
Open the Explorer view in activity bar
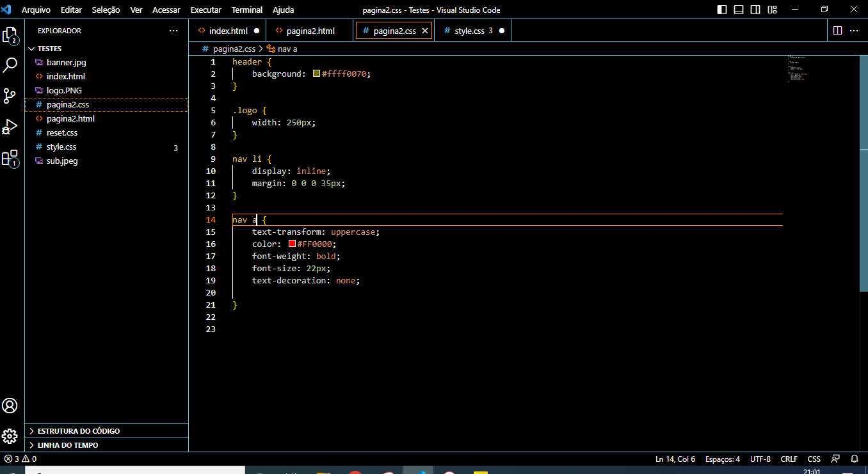[x=10, y=35]
